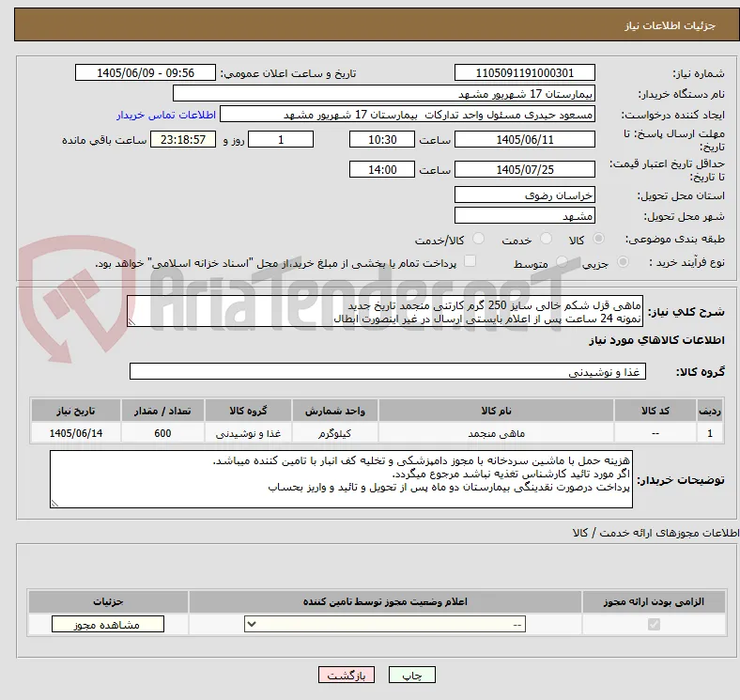Open the permit status dropdown
Image resolution: width=740 pixels, height=700 pixels.
[385, 625]
